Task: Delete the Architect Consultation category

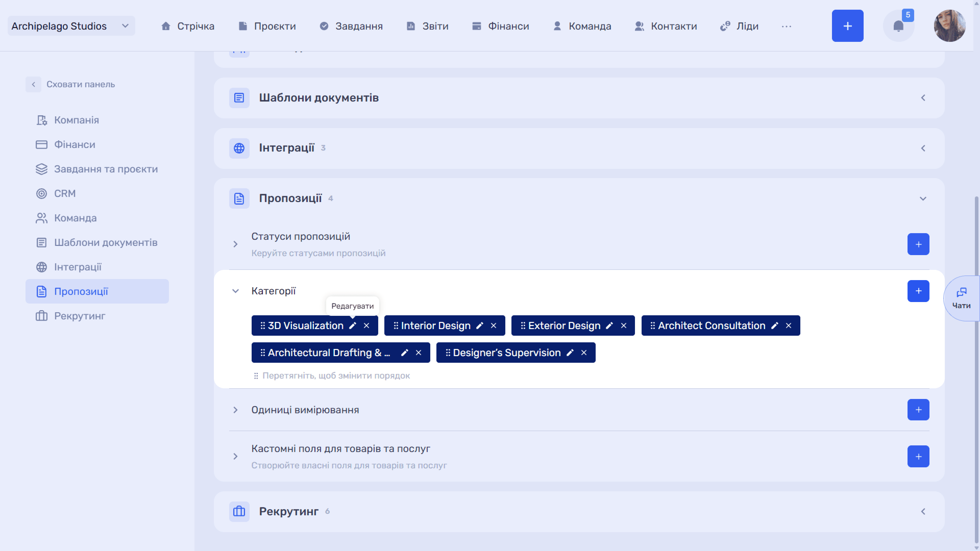Action: 789,325
